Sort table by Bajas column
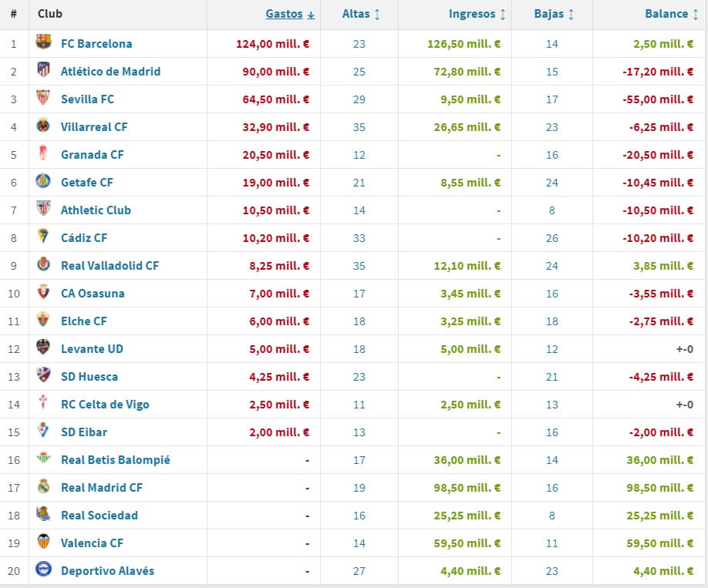The height and width of the screenshot is (588, 708). pyautogui.click(x=554, y=14)
